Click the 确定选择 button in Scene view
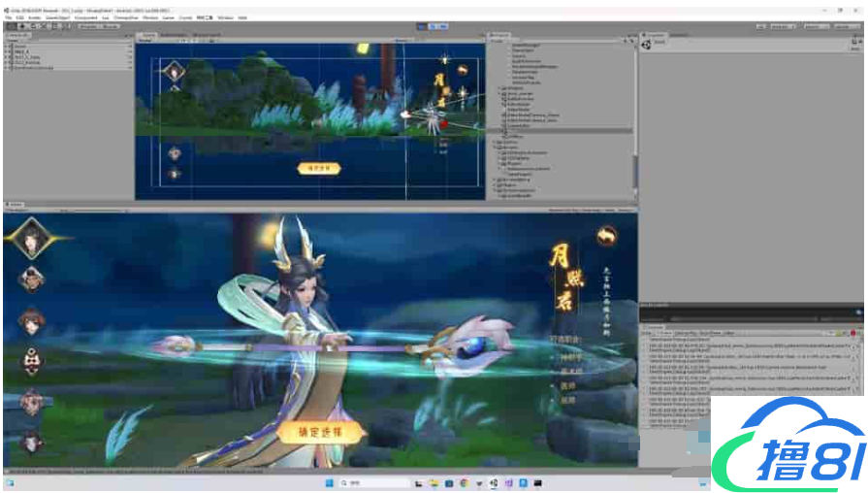The height and width of the screenshot is (493, 868). click(x=318, y=168)
